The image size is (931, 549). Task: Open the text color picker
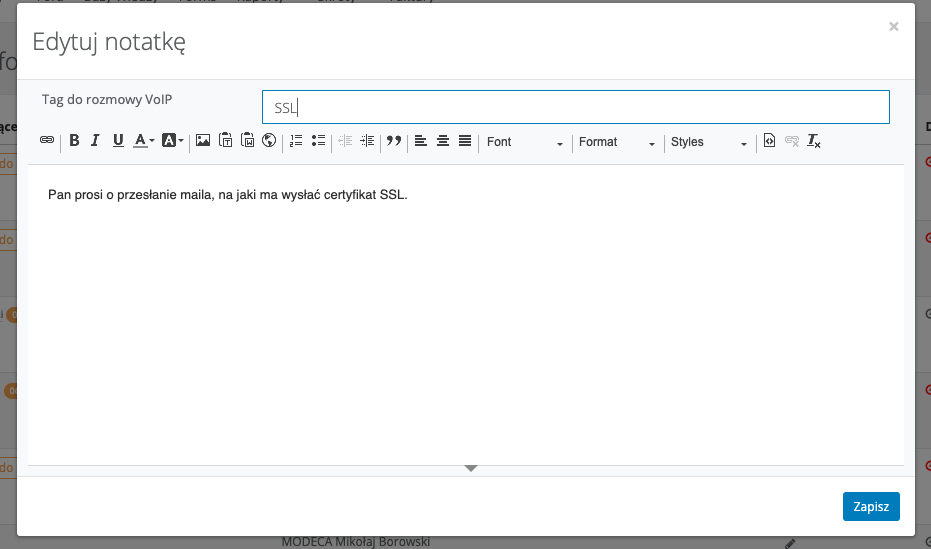pos(143,140)
